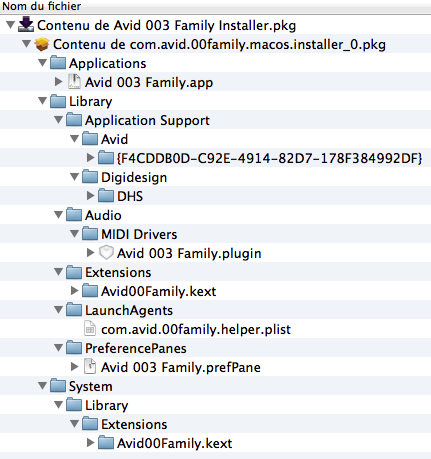This screenshot has width=431, height=459.
Task: Click the MIDI Drivers folder icon
Action: [x=90, y=234]
